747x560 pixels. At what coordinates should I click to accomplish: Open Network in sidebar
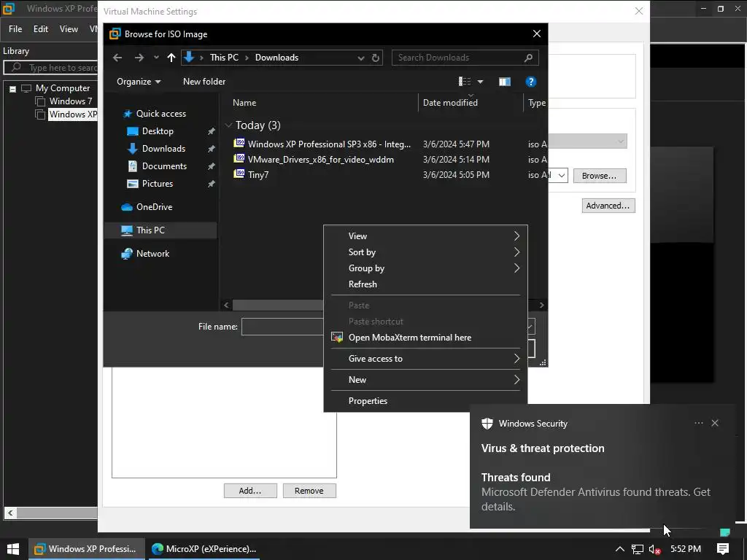145,254
